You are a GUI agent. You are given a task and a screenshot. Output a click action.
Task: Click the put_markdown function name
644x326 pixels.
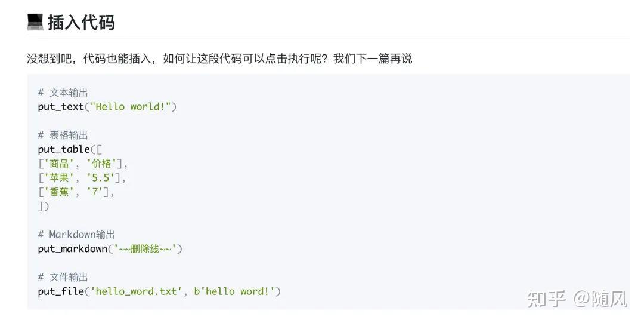click(73, 249)
